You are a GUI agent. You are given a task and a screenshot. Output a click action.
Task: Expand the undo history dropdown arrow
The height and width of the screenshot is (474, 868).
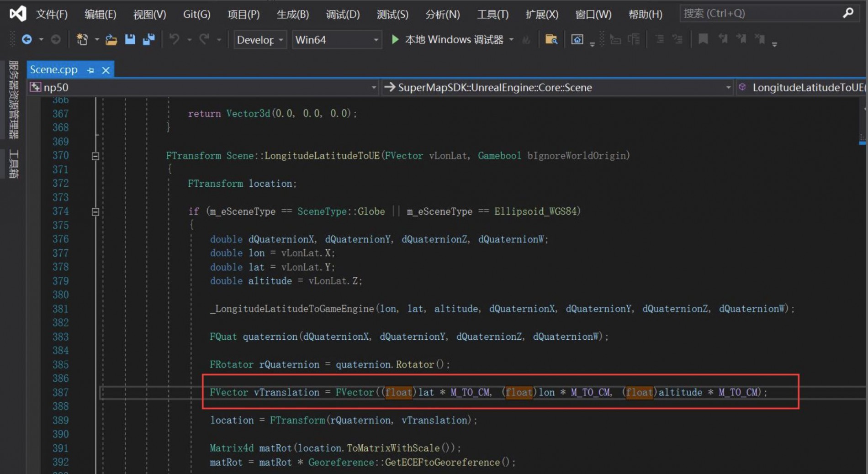(189, 40)
